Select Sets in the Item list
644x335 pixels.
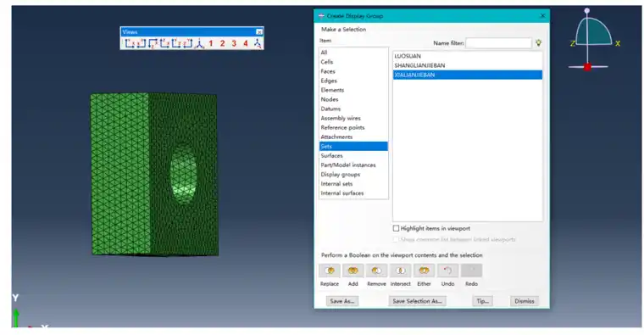click(353, 147)
